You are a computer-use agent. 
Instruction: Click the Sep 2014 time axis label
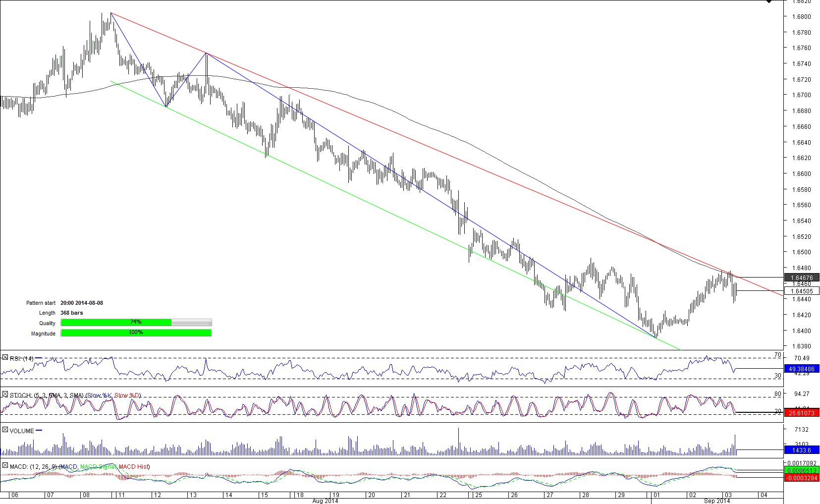click(717, 501)
